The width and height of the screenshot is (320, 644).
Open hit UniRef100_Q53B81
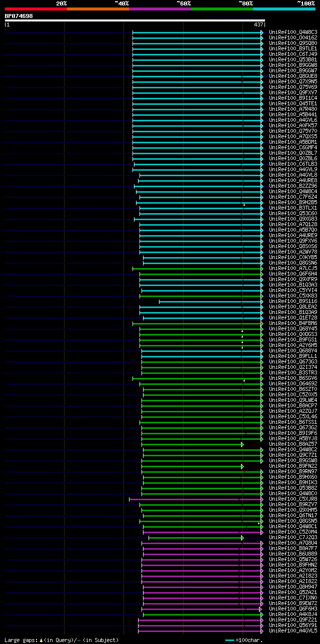coord(293,59)
